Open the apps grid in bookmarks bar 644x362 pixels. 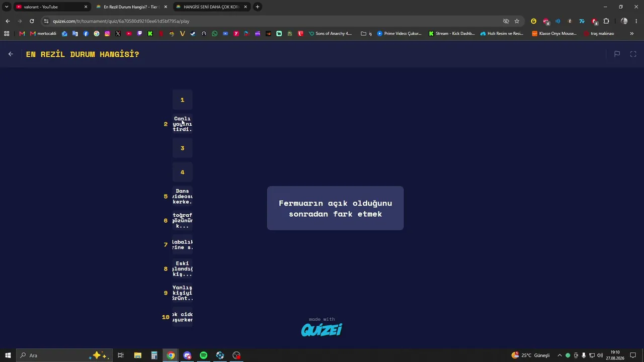[x=7, y=34]
